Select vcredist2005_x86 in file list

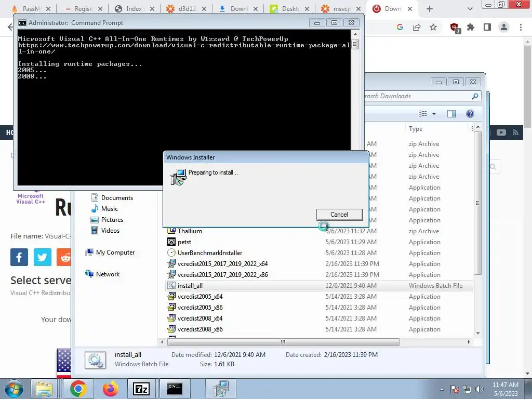pos(318,308)
